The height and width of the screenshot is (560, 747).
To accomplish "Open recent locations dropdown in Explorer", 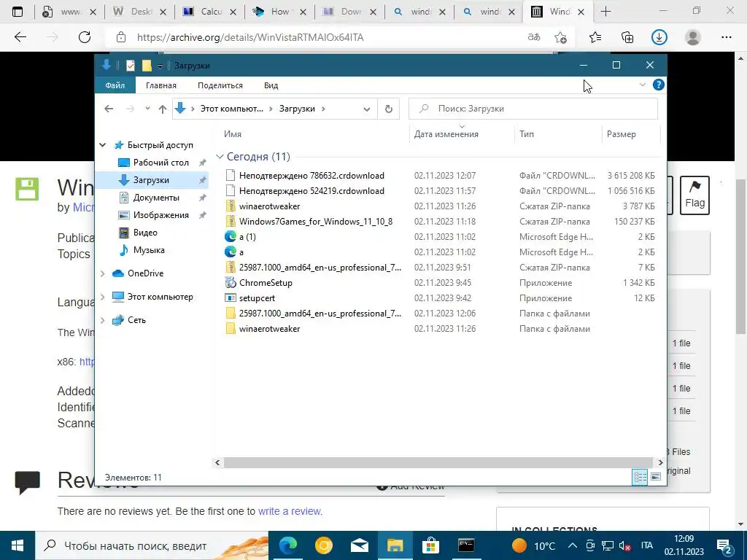I will point(147,109).
